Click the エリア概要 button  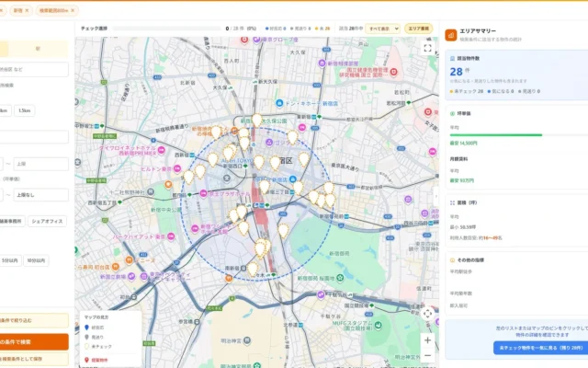pyautogui.click(x=419, y=29)
